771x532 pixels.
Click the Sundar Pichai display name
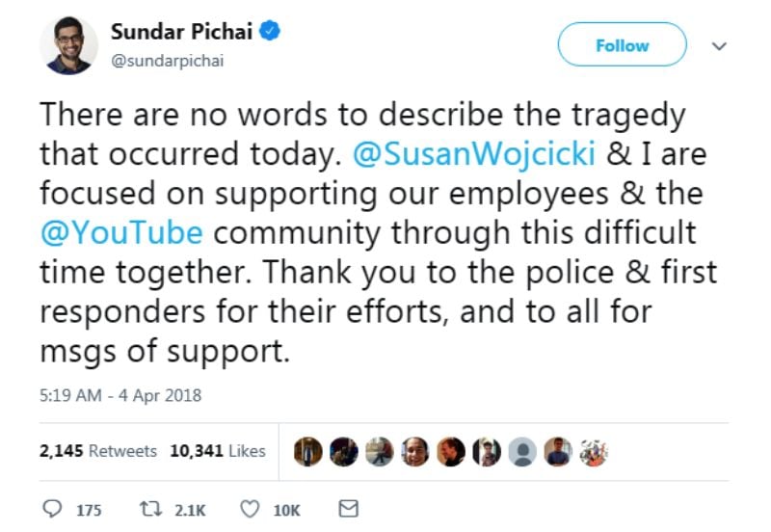(181, 32)
